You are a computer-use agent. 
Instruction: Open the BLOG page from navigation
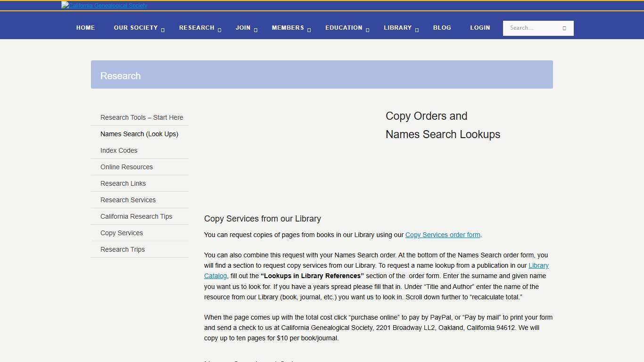point(442,28)
